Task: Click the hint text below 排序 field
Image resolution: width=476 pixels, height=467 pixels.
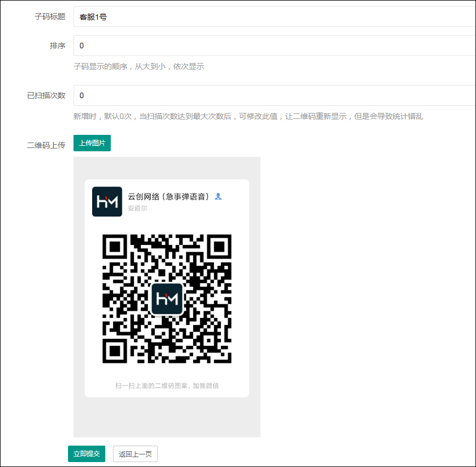Action: tap(139, 66)
